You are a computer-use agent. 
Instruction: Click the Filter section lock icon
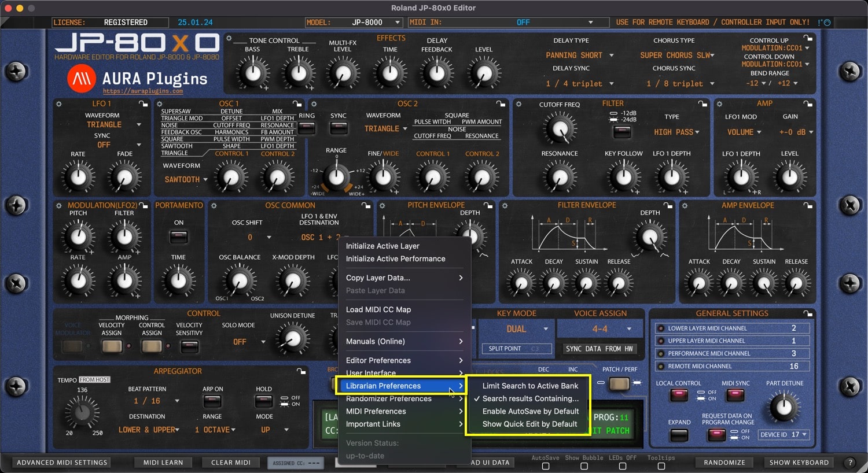coord(703,104)
